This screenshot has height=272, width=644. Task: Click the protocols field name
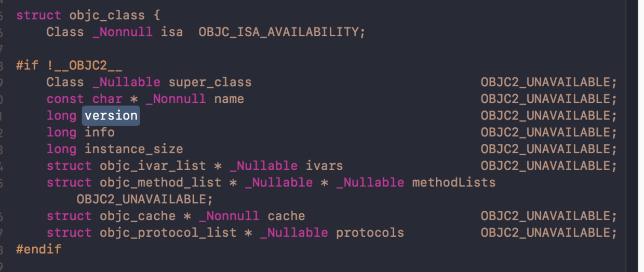coord(370,233)
